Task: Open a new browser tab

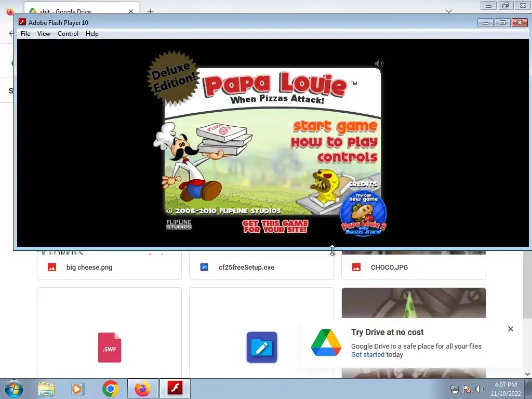Action: [150, 11]
